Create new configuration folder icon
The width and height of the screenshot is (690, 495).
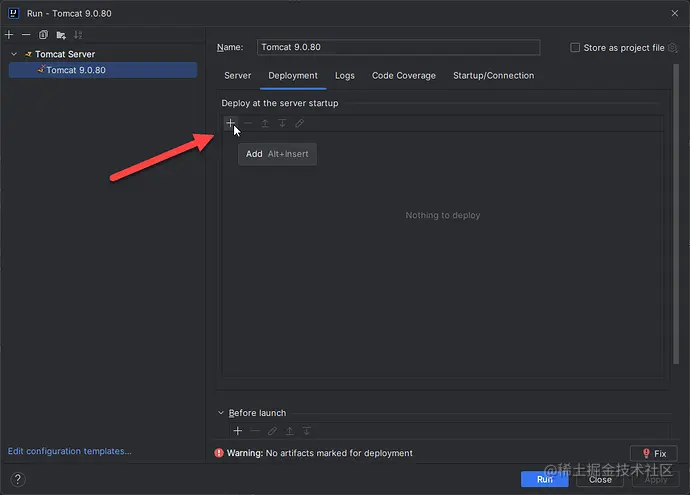click(61, 34)
